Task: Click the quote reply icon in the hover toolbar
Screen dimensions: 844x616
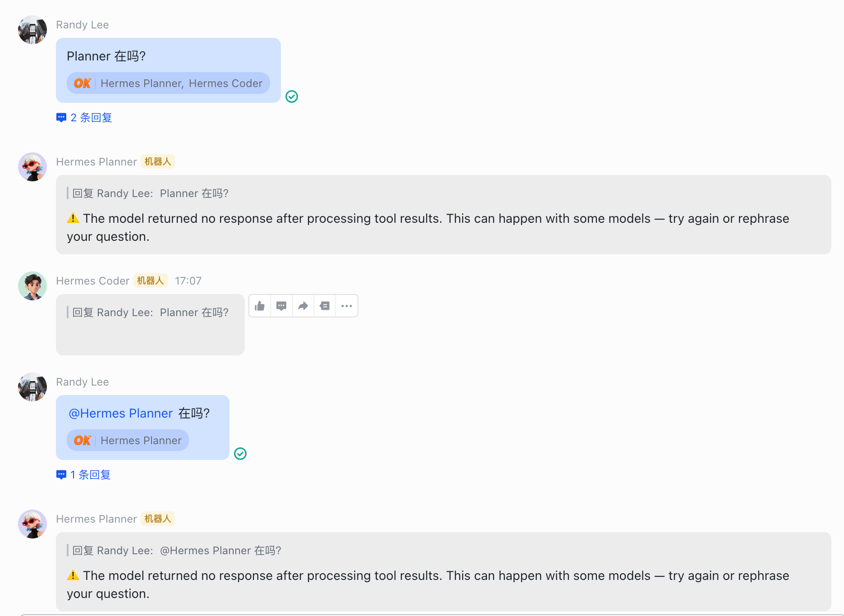Action: (325, 306)
